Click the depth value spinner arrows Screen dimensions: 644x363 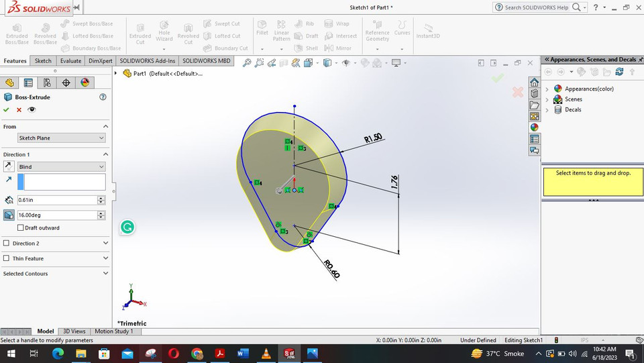tap(101, 200)
